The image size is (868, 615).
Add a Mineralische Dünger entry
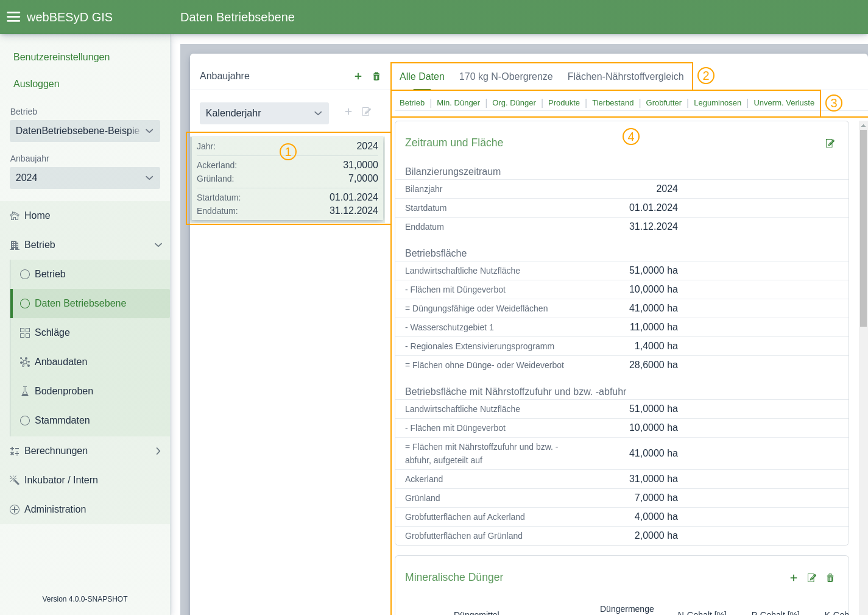pyautogui.click(x=794, y=578)
